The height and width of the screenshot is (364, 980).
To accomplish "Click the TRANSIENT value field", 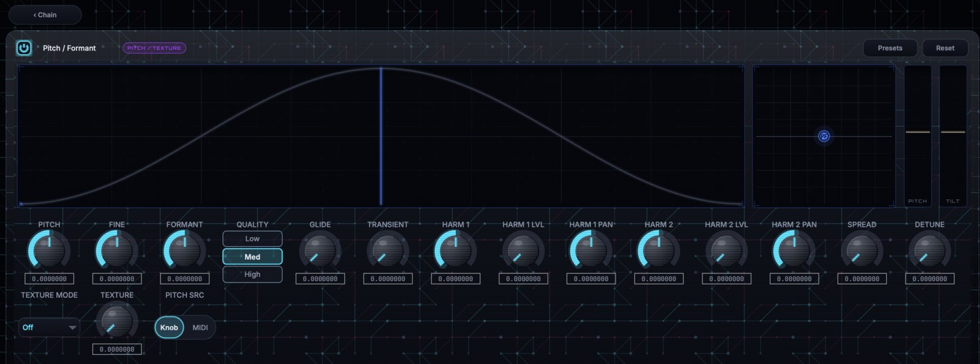I will tap(388, 279).
